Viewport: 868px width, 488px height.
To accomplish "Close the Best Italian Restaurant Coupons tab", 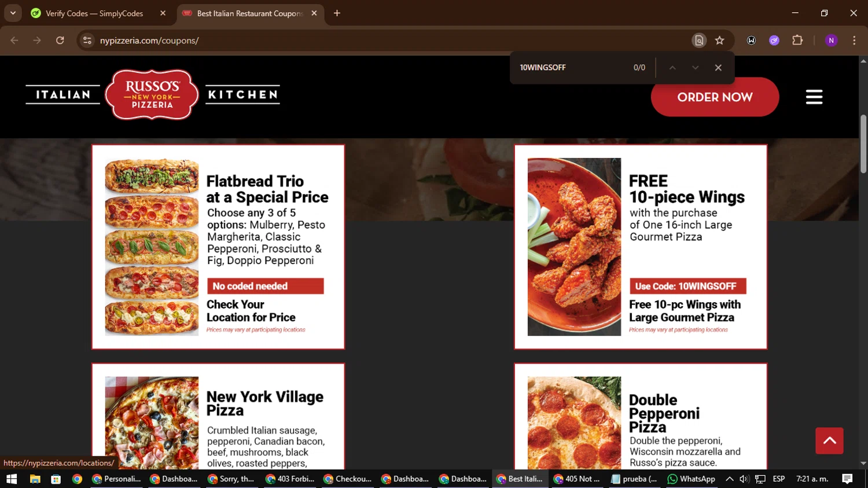I will pyautogui.click(x=314, y=13).
